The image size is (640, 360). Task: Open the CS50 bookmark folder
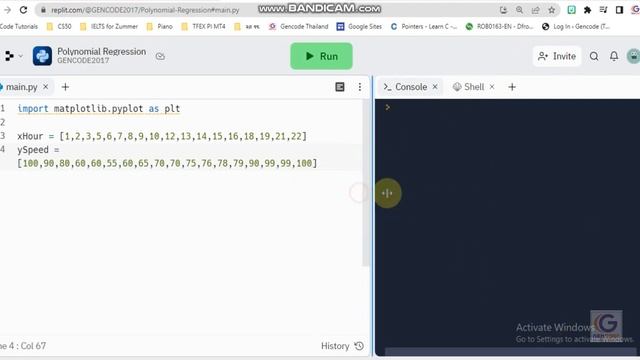[x=59, y=27]
